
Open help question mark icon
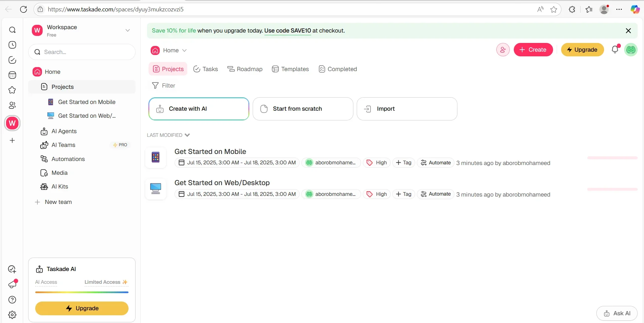point(12,300)
